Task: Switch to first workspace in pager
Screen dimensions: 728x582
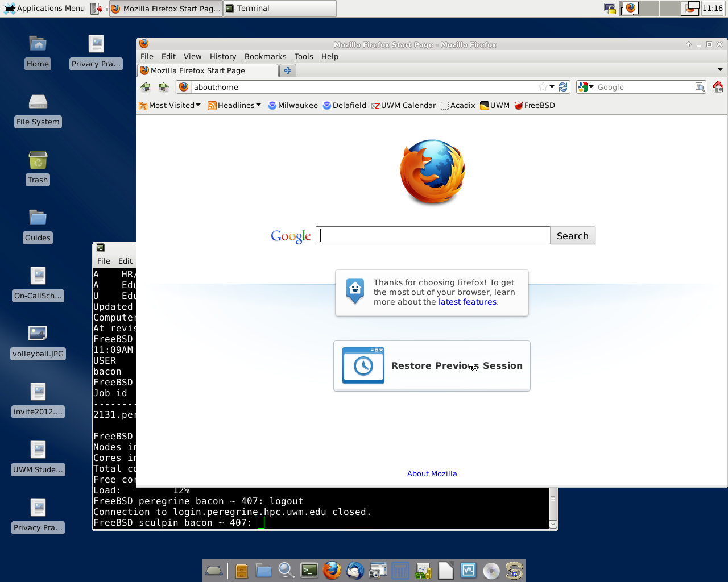Action: [x=630, y=9]
